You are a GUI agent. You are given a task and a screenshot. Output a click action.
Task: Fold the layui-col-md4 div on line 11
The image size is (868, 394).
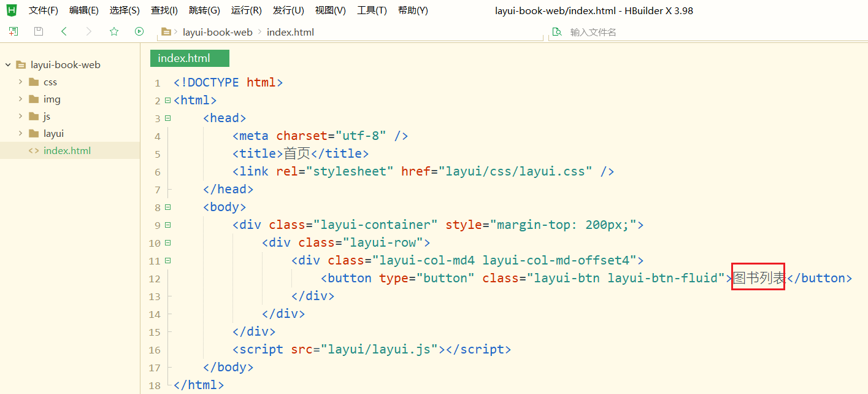coord(167,260)
